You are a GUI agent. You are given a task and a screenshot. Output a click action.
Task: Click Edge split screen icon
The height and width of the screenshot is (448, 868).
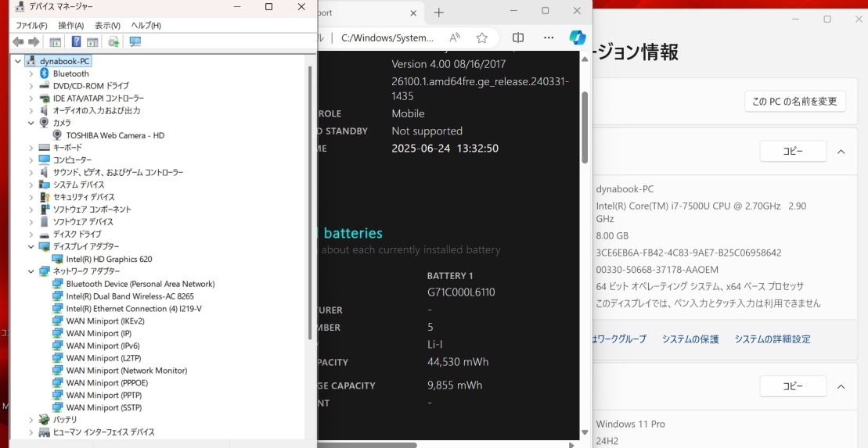click(x=518, y=38)
